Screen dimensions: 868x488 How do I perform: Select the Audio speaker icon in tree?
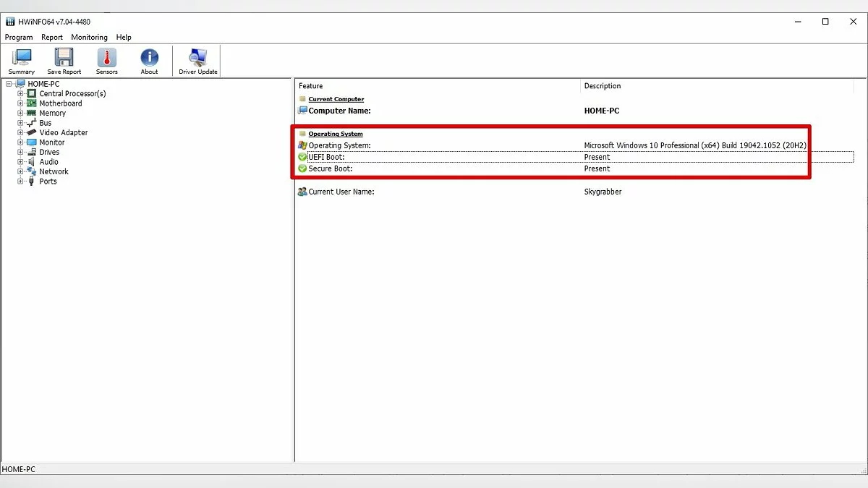pyautogui.click(x=32, y=162)
